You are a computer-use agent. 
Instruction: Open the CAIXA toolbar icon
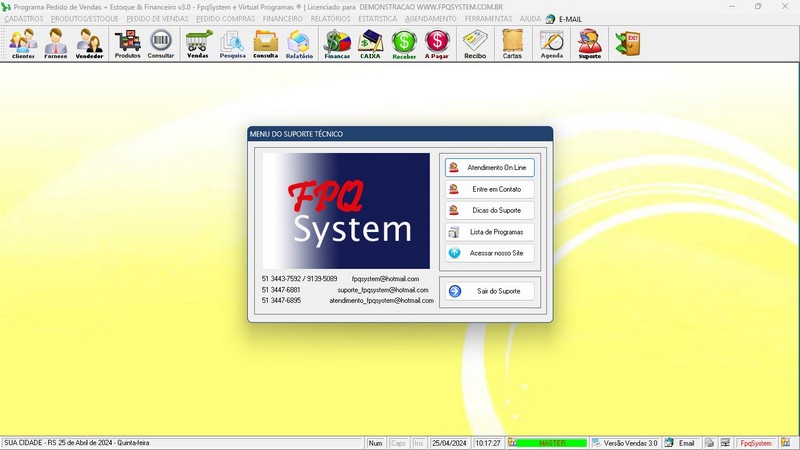point(370,44)
